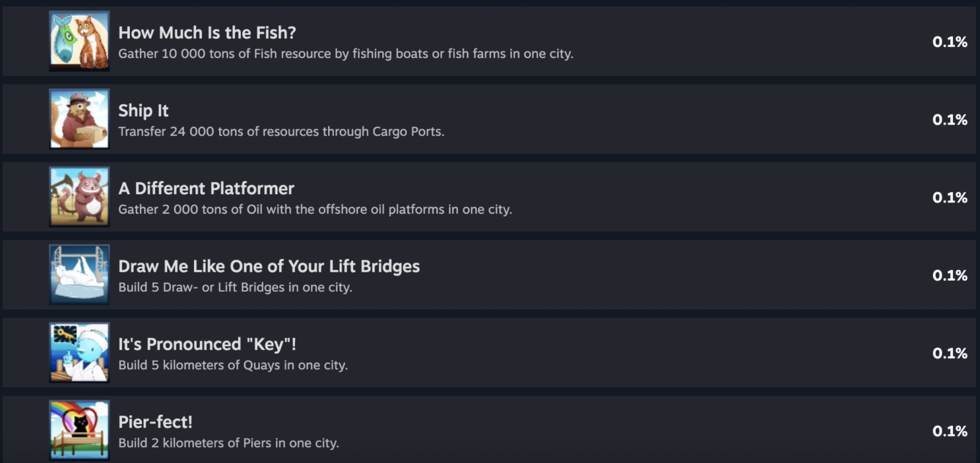980x463 pixels.
Task: Select the 'How Much Is the Fish?' title
Action: point(208,32)
